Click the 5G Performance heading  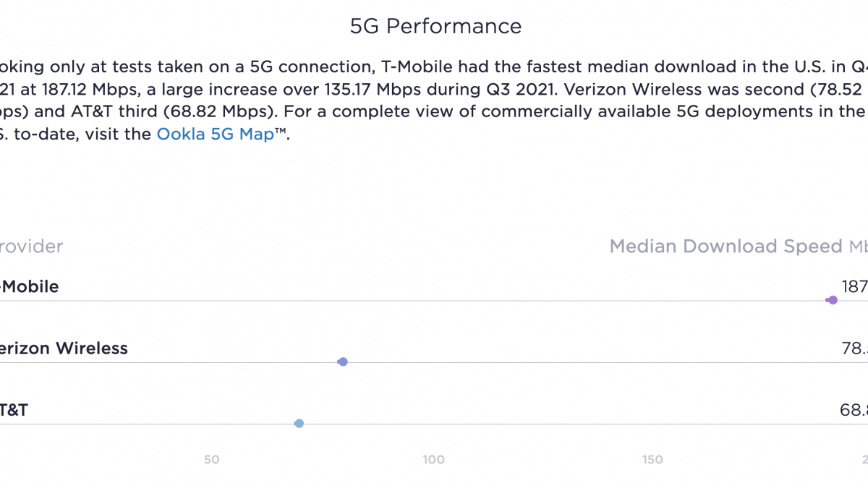click(x=435, y=27)
